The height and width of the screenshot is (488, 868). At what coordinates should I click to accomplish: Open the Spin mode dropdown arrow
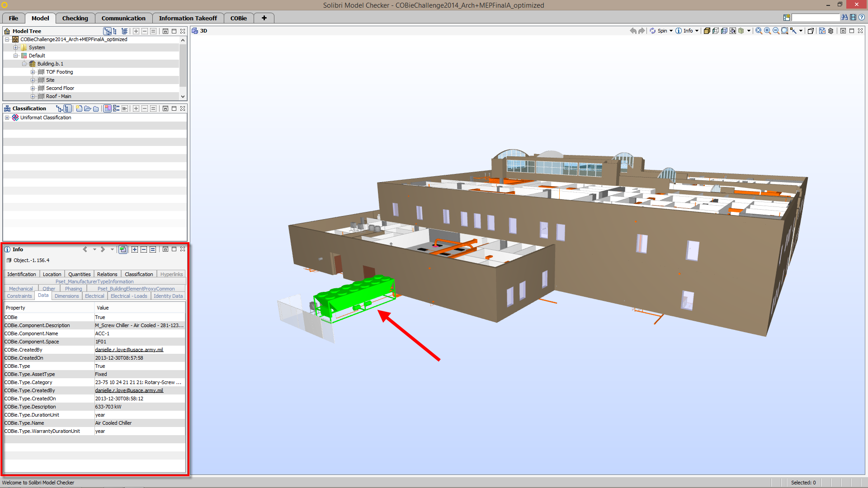[x=671, y=31]
